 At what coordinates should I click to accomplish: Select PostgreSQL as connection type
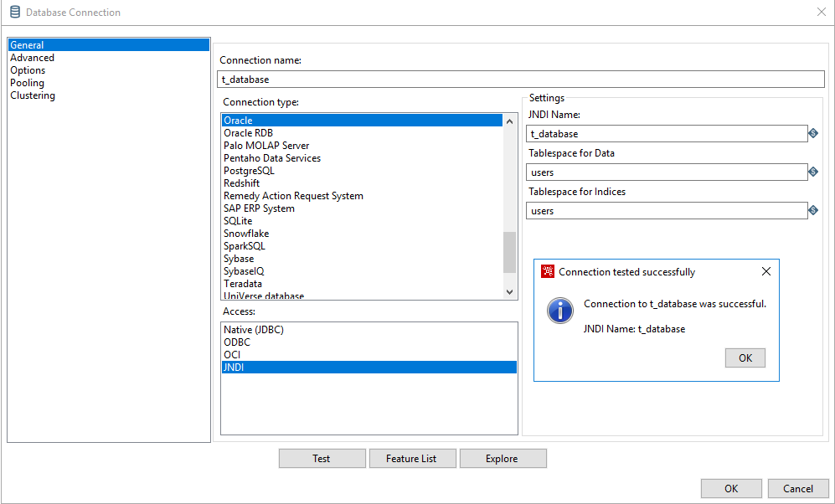[249, 171]
